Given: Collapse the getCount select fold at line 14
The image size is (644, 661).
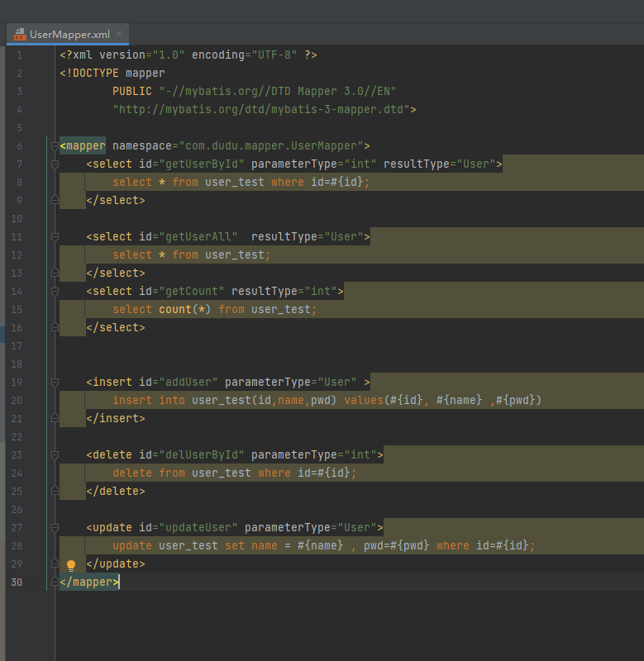Looking at the screenshot, I should [x=55, y=292].
